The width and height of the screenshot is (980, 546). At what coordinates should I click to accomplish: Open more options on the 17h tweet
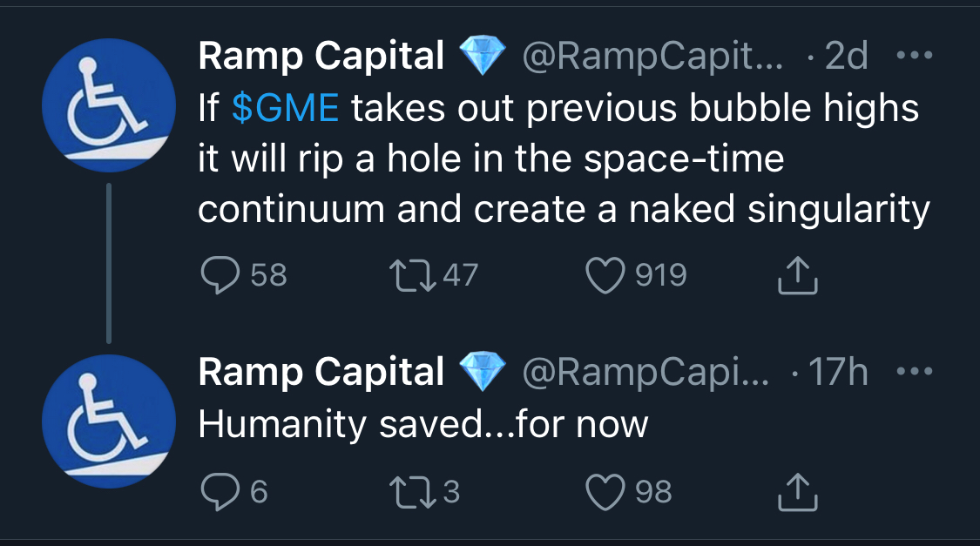point(914,372)
